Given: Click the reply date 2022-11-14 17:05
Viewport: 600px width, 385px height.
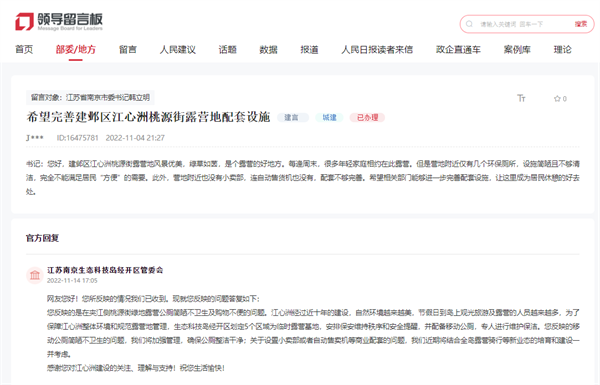Looking at the screenshot, I should pos(72,281).
